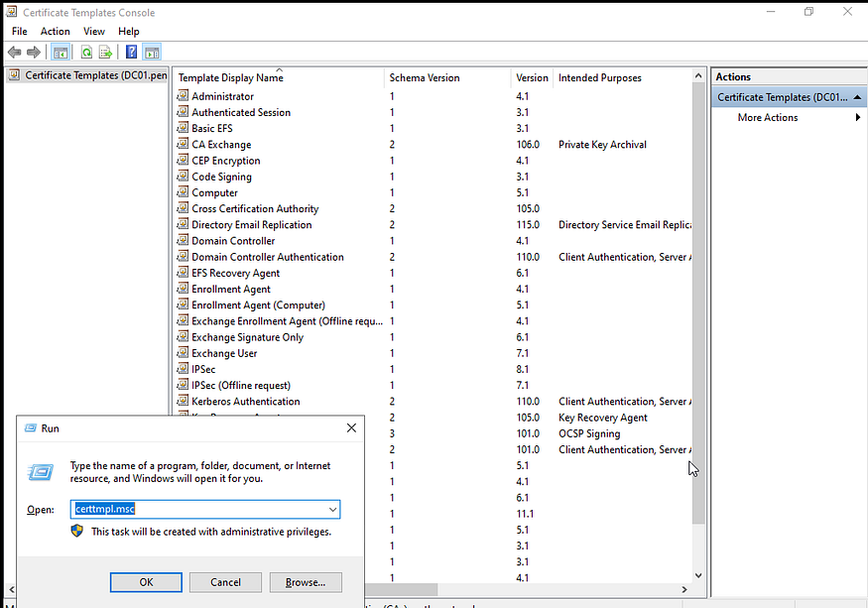The width and height of the screenshot is (868, 608).
Task: Click Cancel in the Run dialog
Action: [x=225, y=582]
